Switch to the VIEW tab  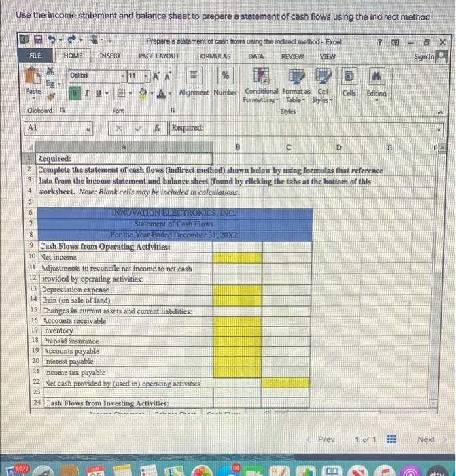coord(328,56)
